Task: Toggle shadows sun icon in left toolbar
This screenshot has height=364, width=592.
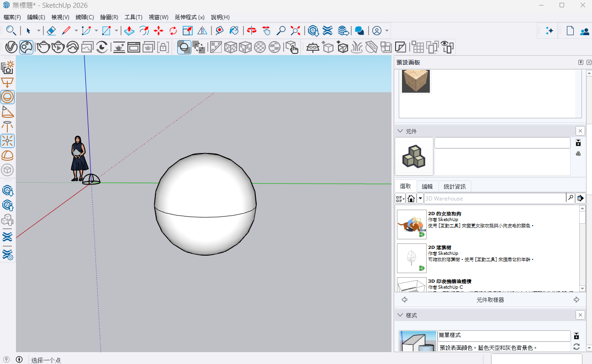Action: 7,67
